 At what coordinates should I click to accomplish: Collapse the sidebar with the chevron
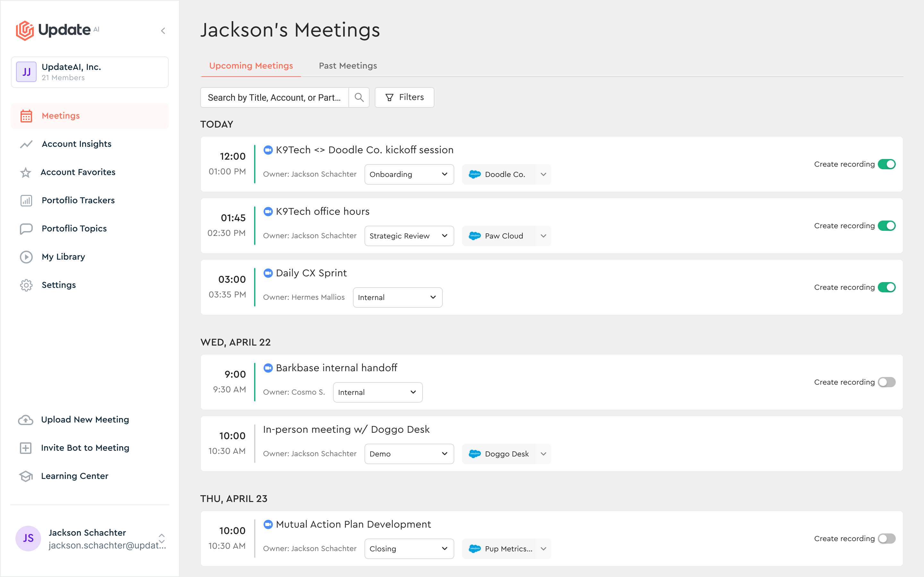(x=163, y=31)
